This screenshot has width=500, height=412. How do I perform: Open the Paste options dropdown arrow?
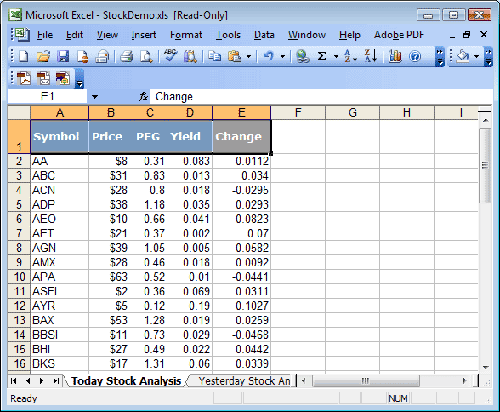click(x=249, y=56)
